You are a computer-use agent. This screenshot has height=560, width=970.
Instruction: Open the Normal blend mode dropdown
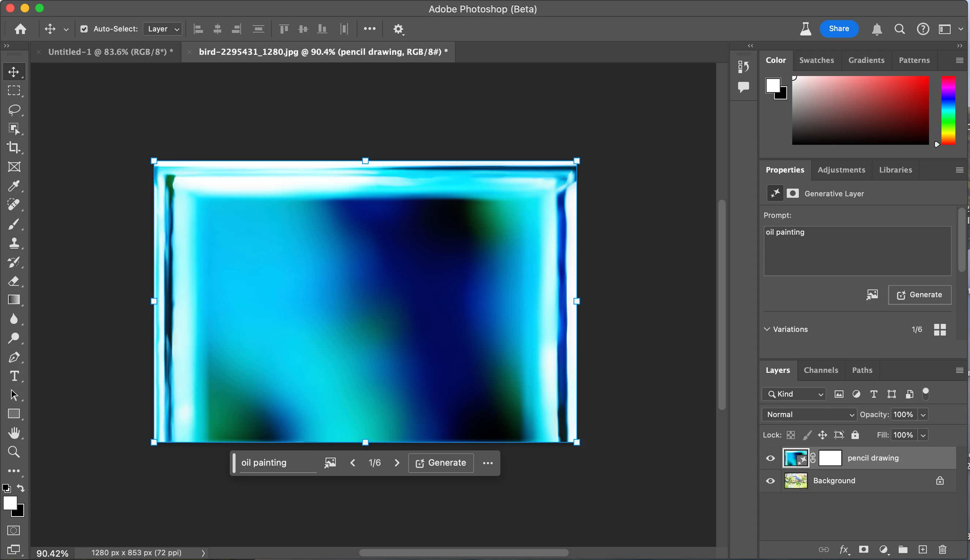809,414
